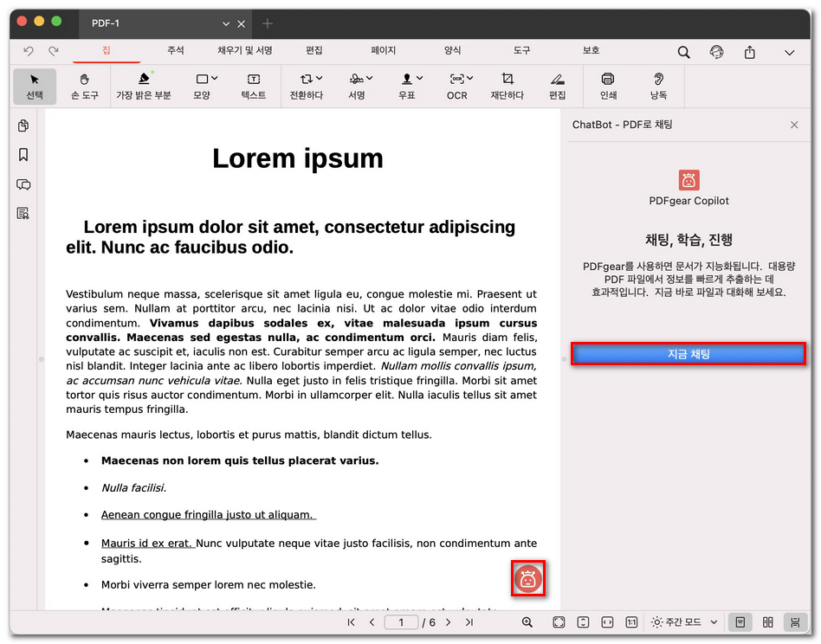Open the 텍스트 text tool

253,86
